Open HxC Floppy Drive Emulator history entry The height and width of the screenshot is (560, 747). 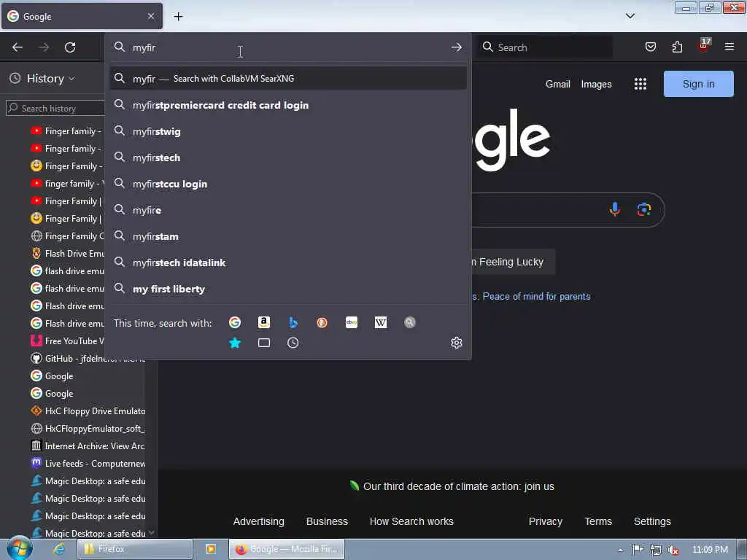(x=88, y=411)
